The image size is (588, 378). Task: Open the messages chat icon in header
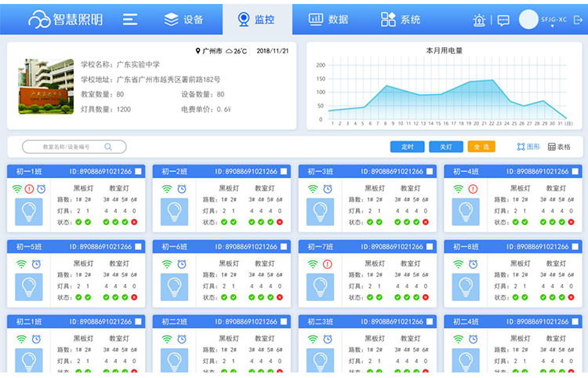[503, 20]
